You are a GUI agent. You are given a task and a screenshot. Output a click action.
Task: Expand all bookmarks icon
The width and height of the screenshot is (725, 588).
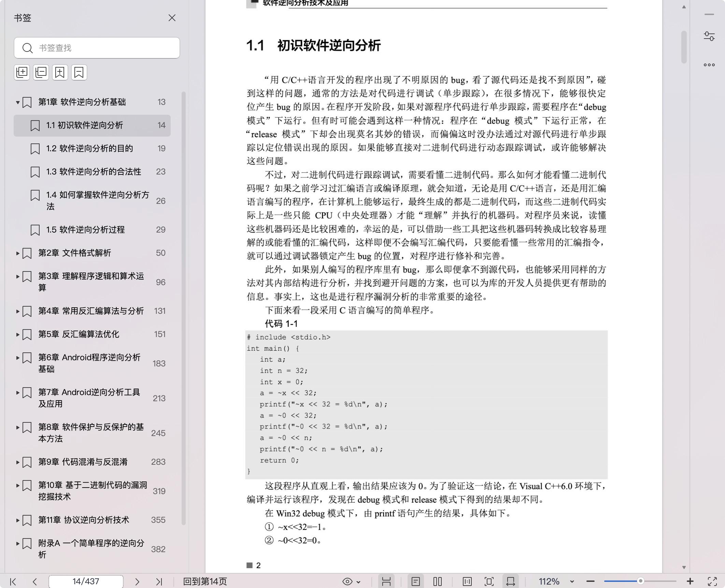coord(22,72)
